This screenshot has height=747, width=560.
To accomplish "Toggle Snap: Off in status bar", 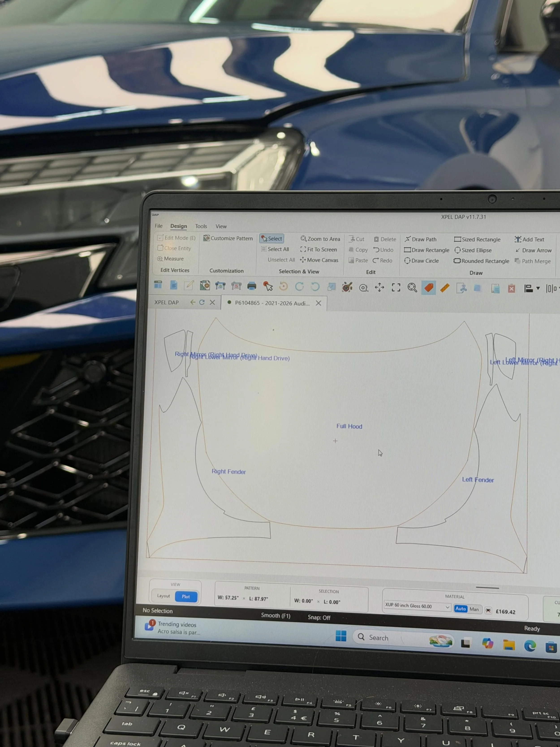I will point(319,617).
